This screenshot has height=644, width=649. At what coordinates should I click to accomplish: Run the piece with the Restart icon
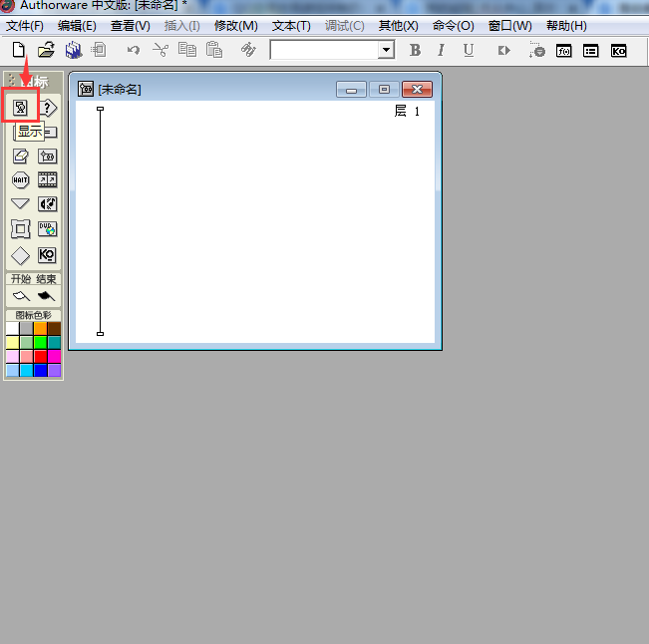504,51
